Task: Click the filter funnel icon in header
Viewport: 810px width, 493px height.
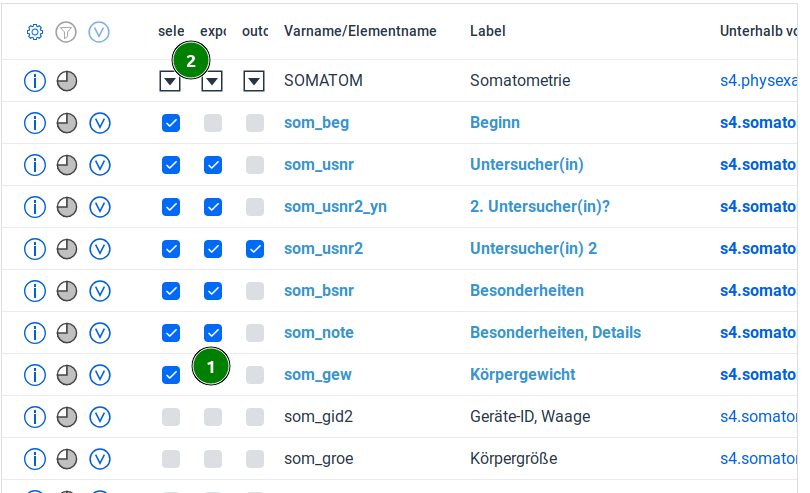Action: pos(67,32)
